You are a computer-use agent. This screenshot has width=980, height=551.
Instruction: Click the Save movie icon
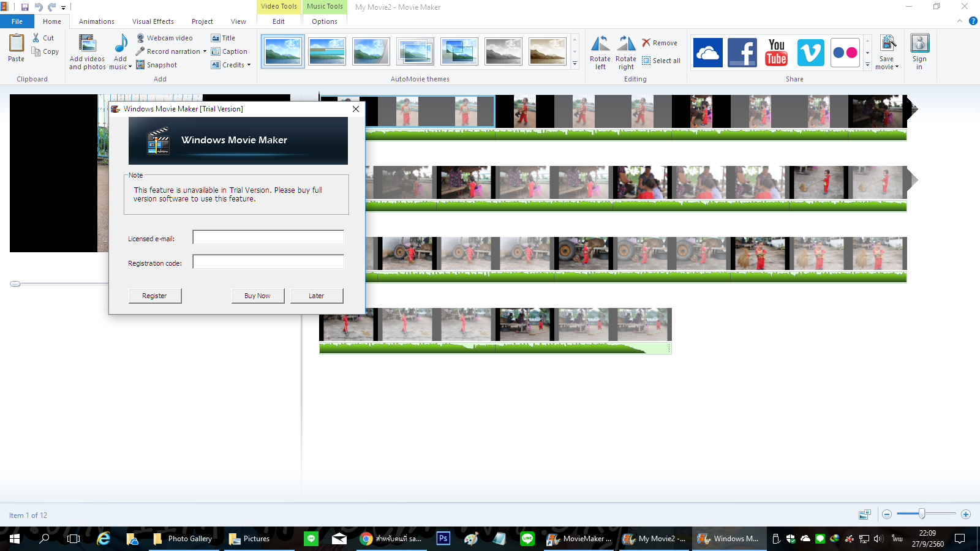pyautogui.click(x=888, y=43)
